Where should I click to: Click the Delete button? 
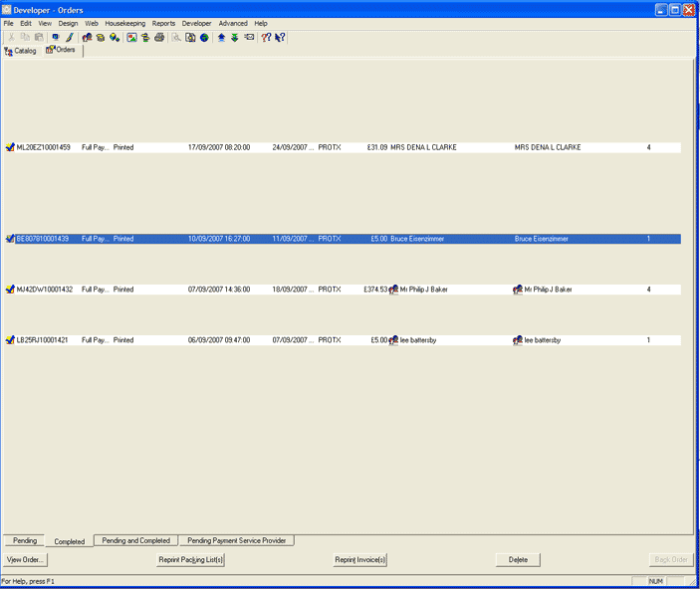(518, 560)
